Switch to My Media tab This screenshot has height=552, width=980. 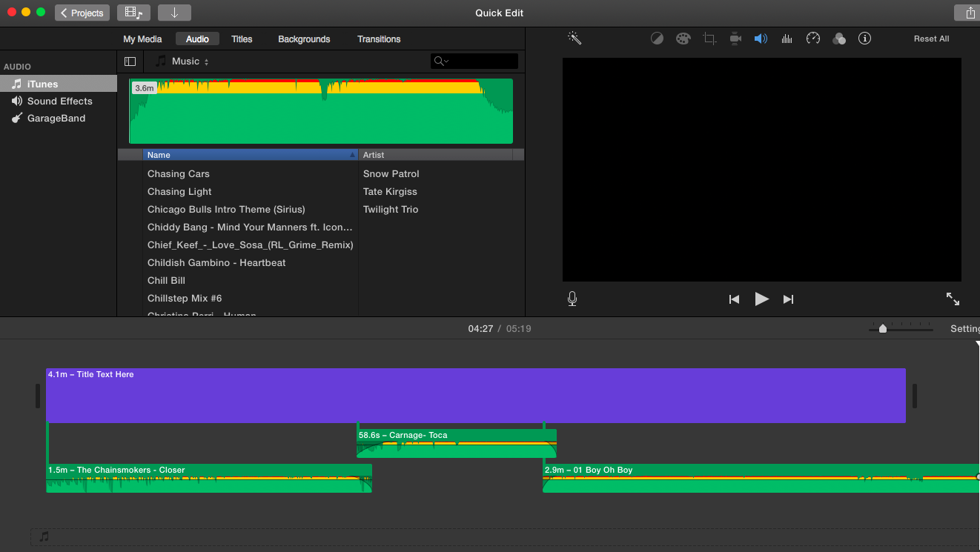point(142,39)
